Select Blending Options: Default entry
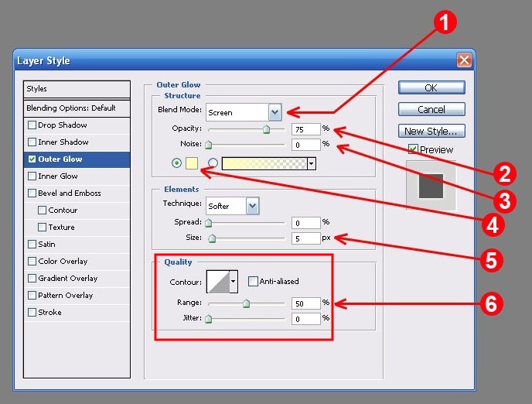Screen dimensions: 532x404 pyautogui.click(x=77, y=108)
